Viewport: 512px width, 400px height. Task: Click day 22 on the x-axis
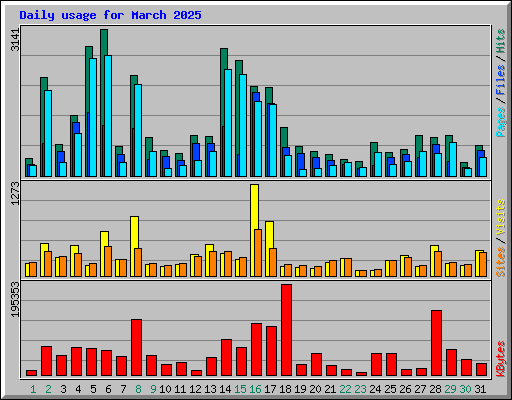345,389
